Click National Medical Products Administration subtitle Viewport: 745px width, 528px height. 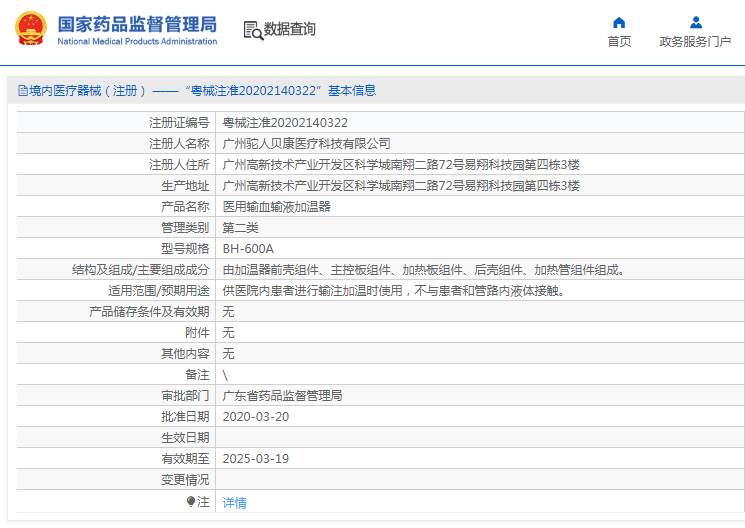(137, 41)
